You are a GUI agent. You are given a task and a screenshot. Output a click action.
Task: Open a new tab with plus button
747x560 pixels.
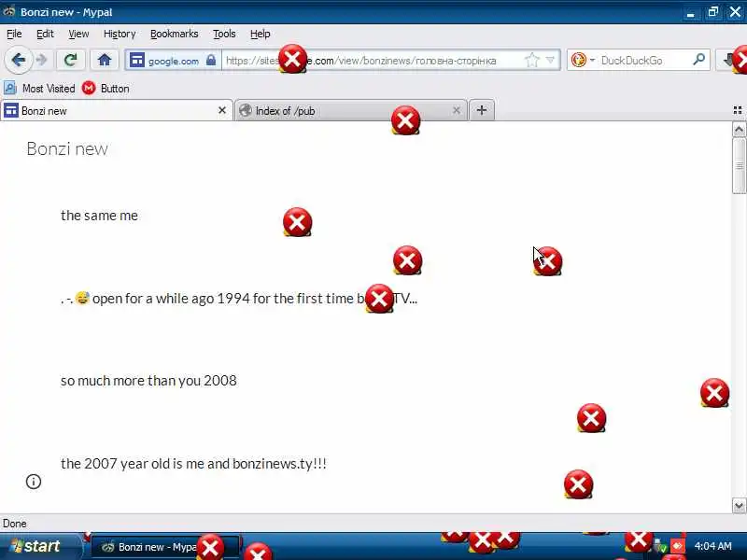point(482,110)
